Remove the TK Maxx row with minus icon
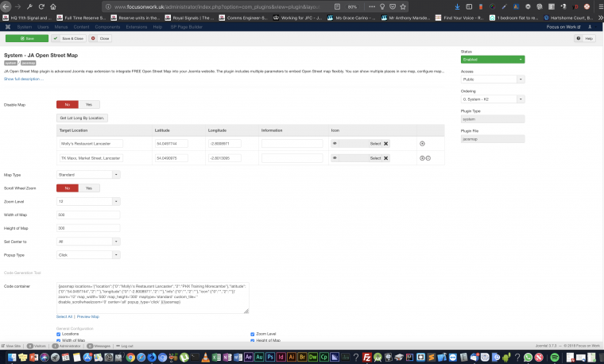 (428, 158)
